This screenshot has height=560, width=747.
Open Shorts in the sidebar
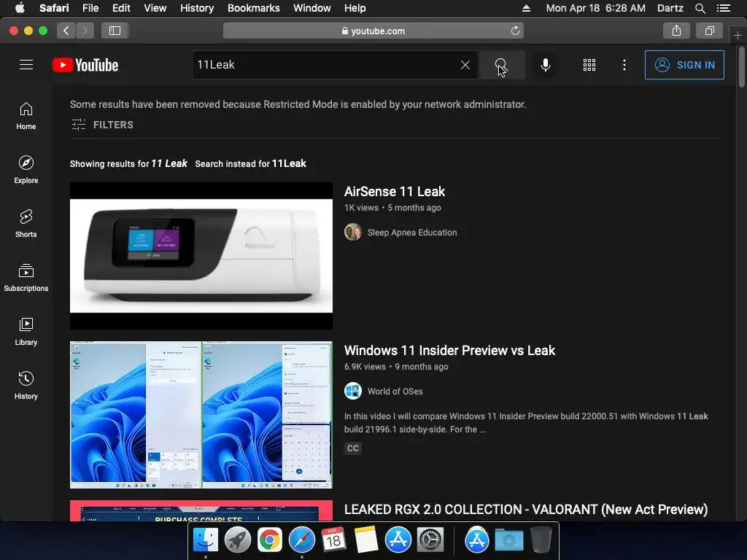26,224
